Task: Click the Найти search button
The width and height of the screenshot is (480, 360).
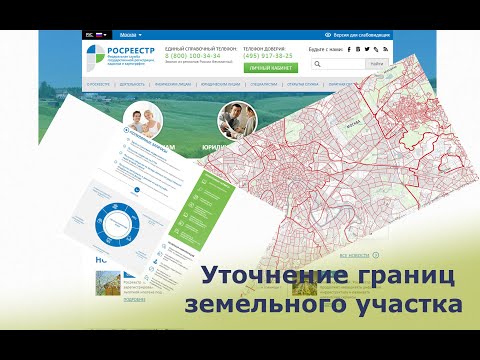Action: click(x=377, y=64)
